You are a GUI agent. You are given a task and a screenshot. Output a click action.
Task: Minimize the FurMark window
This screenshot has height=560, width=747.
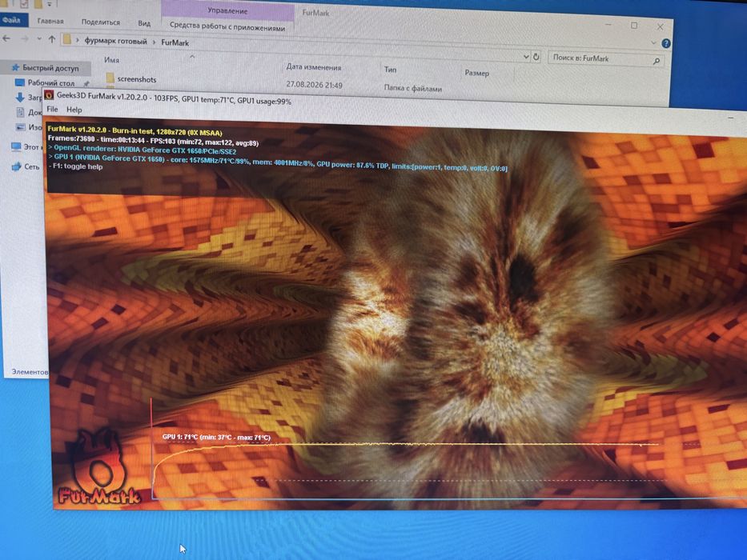coord(732,118)
